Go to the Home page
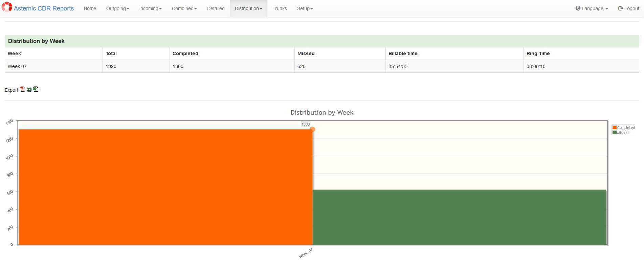The height and width of the screenshot is (268, 644). pyautogui.click(x=90, y=8)
